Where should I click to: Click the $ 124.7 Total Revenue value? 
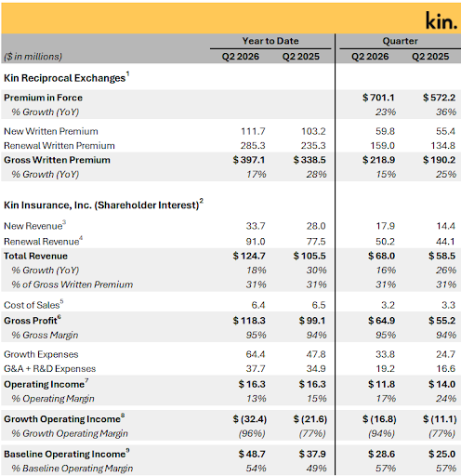249,256
